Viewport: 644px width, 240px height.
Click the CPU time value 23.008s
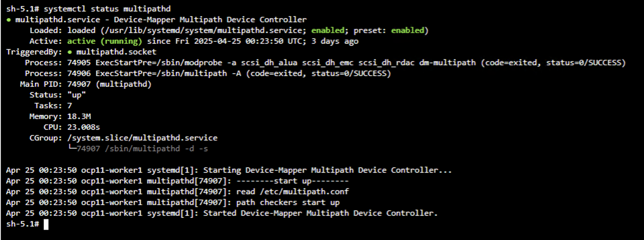(83, 127)
